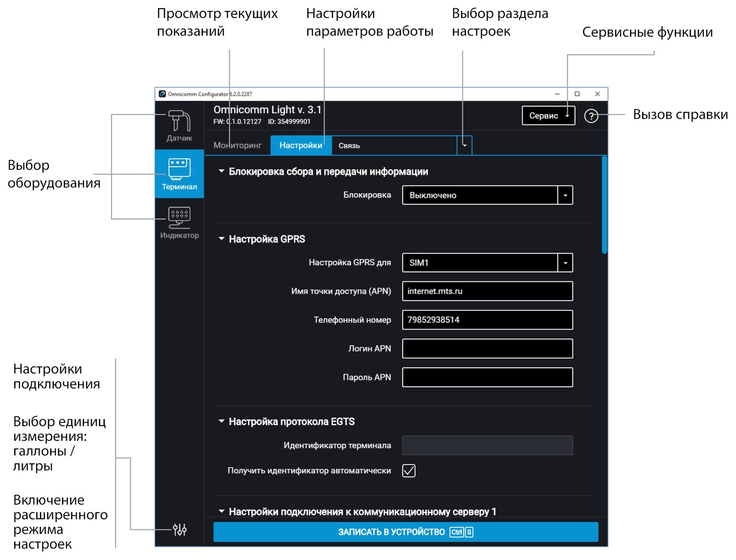
Task: Close the Omnicomm Configurator window
Action: coord(597,94)
